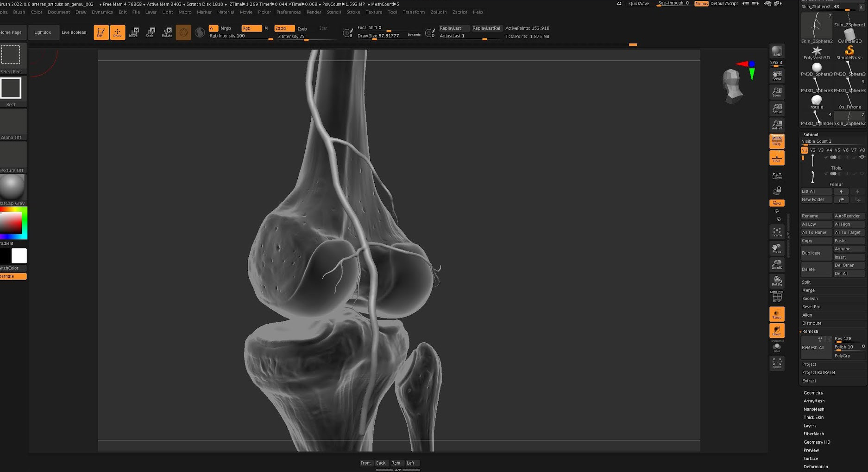The height and width of the screenshot is (472, 868).
Task: Open the Stroke menu
Action: coord(353,12)
